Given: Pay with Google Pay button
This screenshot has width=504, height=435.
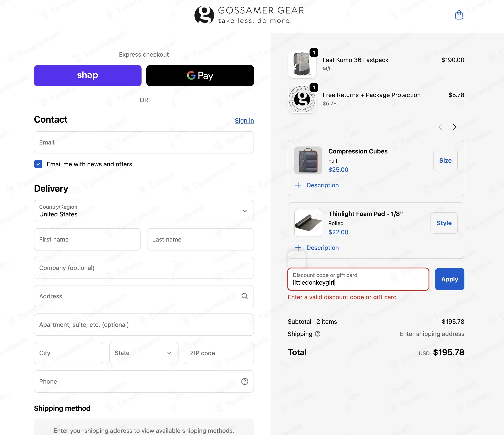Looking at the screenshot, I should pos(200,76).
